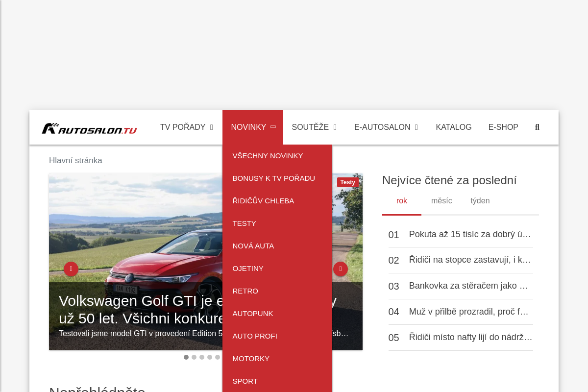Switch to the měsíc tab
The height and width of the screenshot is (392, 588).
[x=441, y=201]
